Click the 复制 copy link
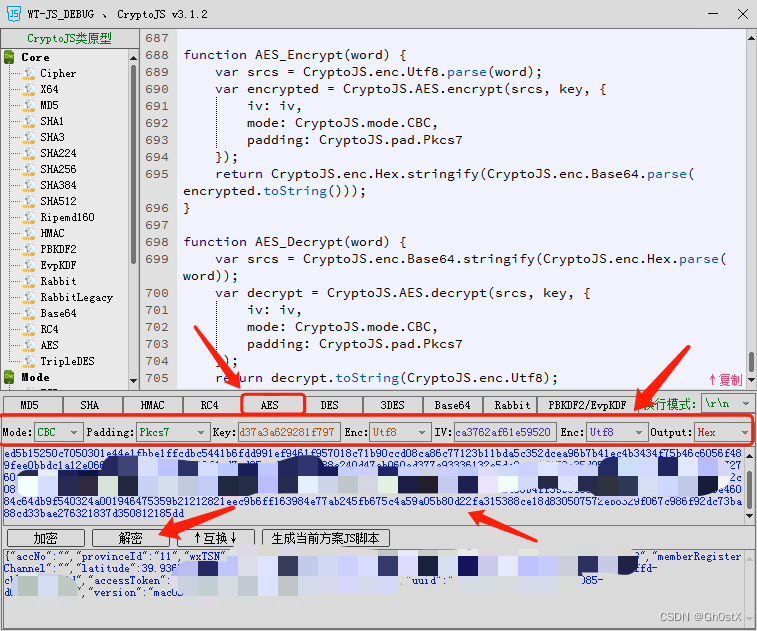757x631 pixels. pyautogui.click(x=726, y=380)
